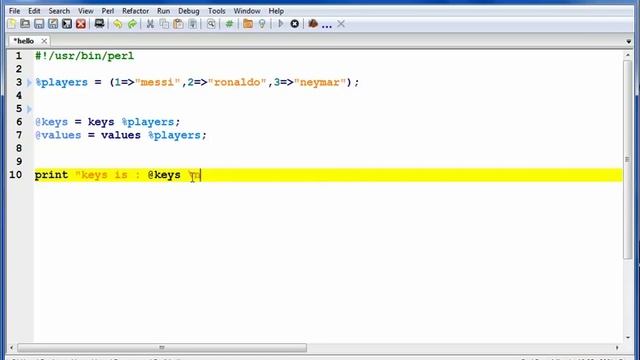This screenshot has height=360, width=640.
Task: Click the "keys is :" string text
Action: tap(108, 175)
